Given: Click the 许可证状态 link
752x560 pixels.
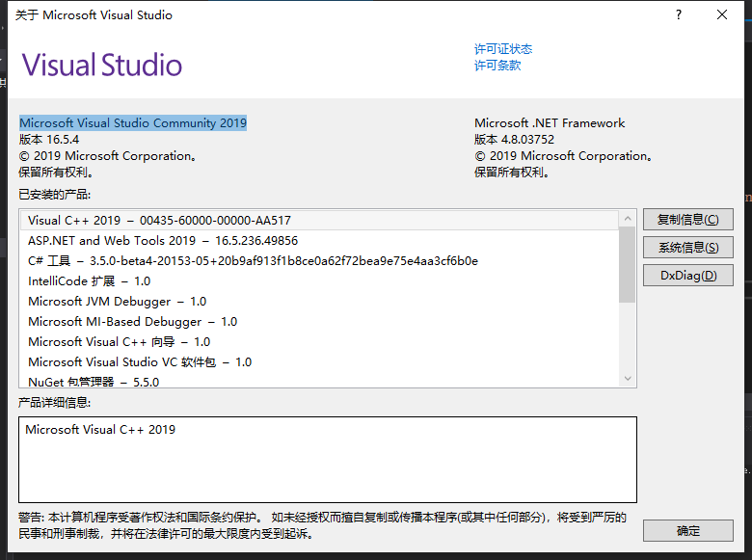Looking at the screenshot, I should pyautogui.click(x=502, y=49).
